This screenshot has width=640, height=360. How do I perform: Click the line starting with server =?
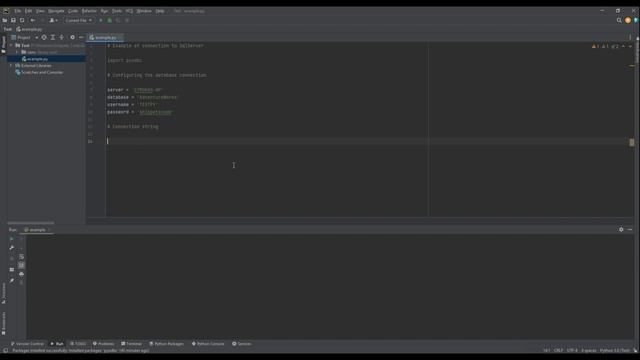point(135,90)
